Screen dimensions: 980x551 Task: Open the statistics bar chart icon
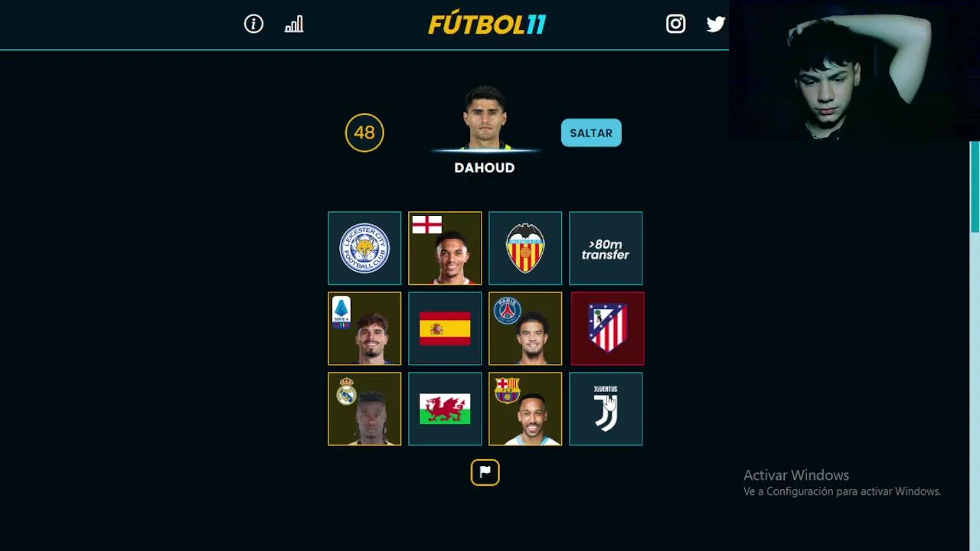294,24
